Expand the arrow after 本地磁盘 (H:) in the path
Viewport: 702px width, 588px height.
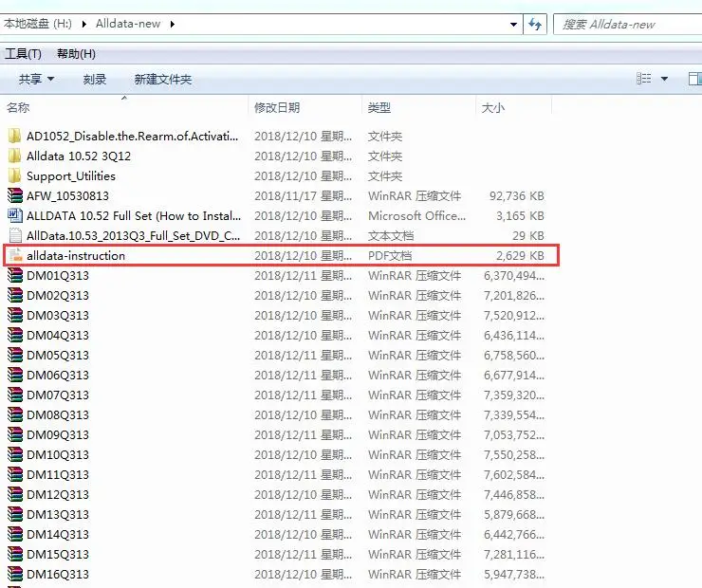(x=83, y=24)
